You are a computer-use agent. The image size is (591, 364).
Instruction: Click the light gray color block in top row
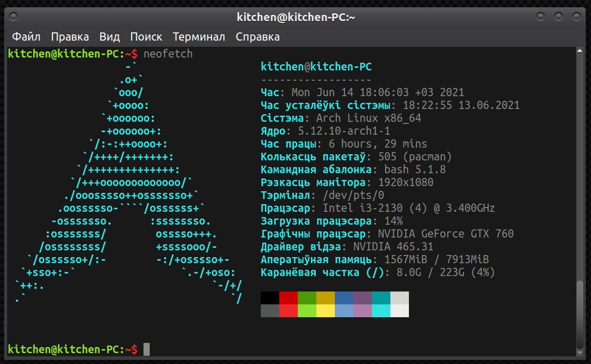[400, 298]
